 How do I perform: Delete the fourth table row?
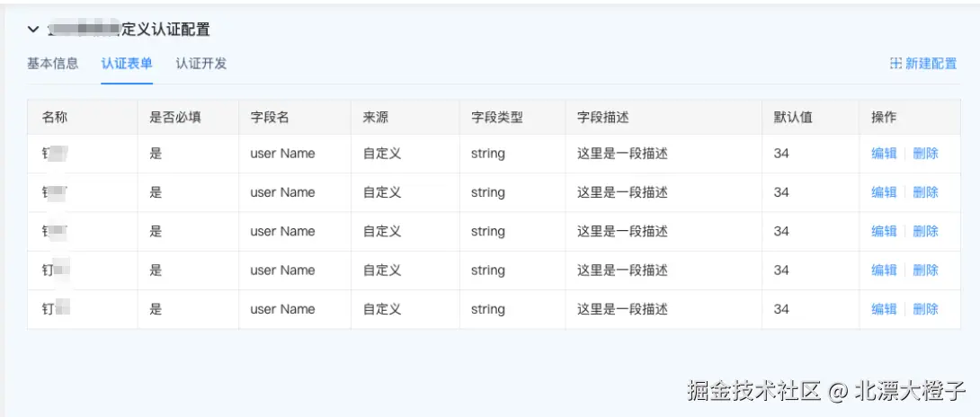[x=925, y=271]
